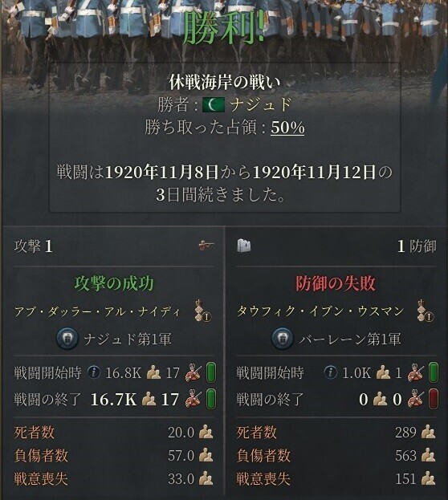Click the attacker battalion soldier icon at battle end
This screenshot has width=448, height=500.
tap(193, 399)
